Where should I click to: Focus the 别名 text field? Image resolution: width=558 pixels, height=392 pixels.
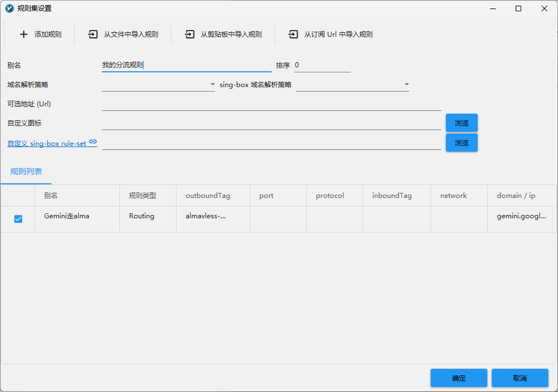(186, 66)
